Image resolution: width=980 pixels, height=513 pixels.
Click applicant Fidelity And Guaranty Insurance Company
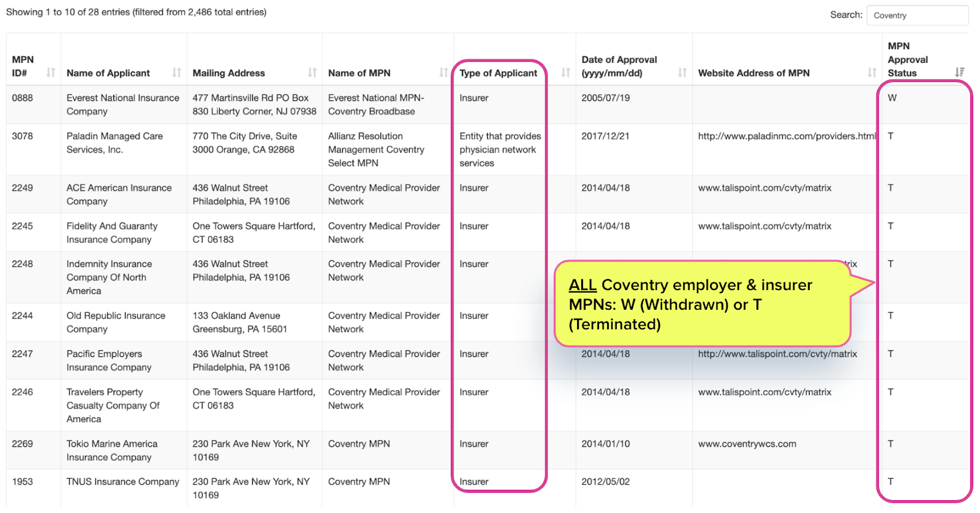tap(112, 233)
